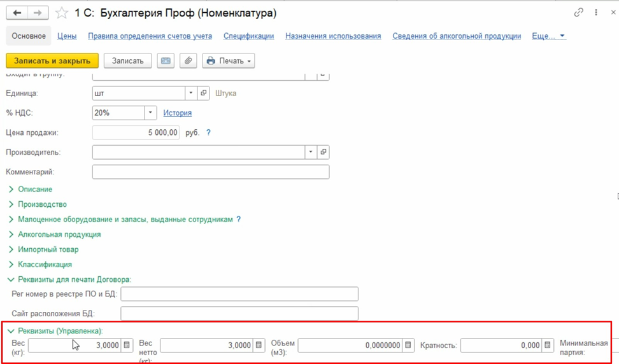Image resolution: width=619 pixels, height=364 pixels.
Task: Show help for Малоценное оборудование question mark
Action: pos(238,220)
